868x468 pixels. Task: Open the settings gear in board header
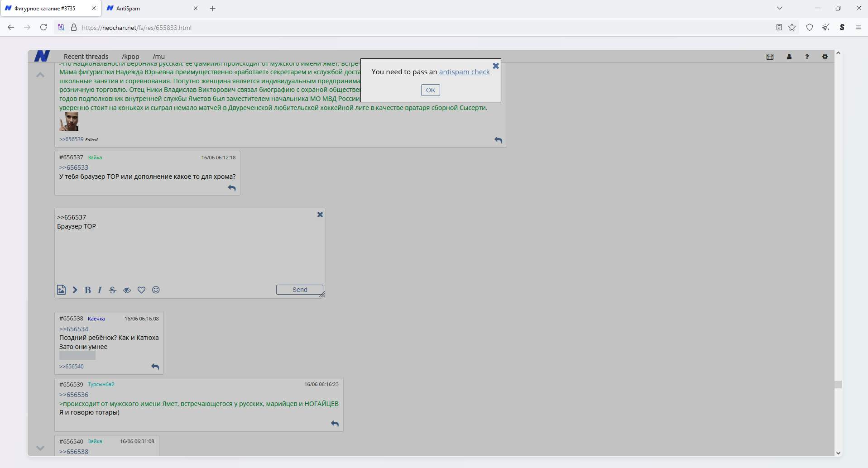pos(825,57)
